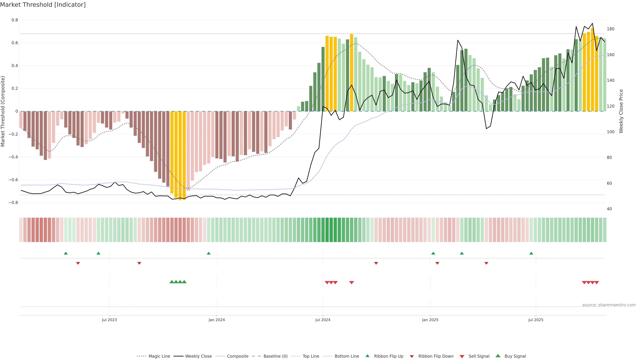Screen dimensions: 644x362
Task: Toggle the Bottom Line legend entry
Action: point(346,356)
